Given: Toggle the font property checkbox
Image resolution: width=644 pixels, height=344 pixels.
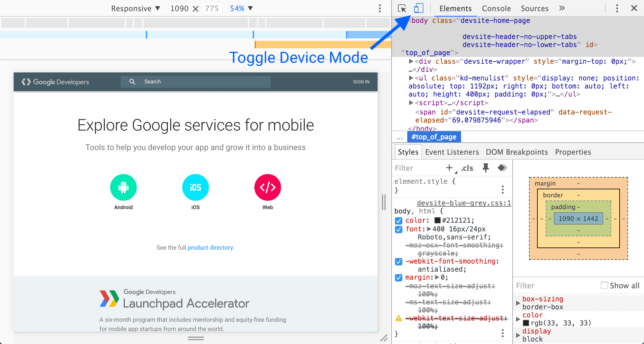Looking at the screenshot, I should tap(398, 229).
